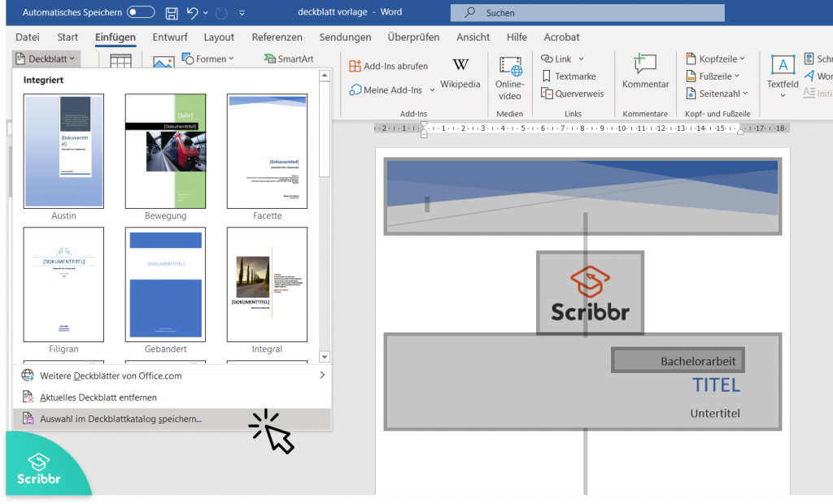Image resolution: width=833 pixels, height=504 pixels.
Task: Switch to the Entwurf ribbon tab
Action: [170, 37]
